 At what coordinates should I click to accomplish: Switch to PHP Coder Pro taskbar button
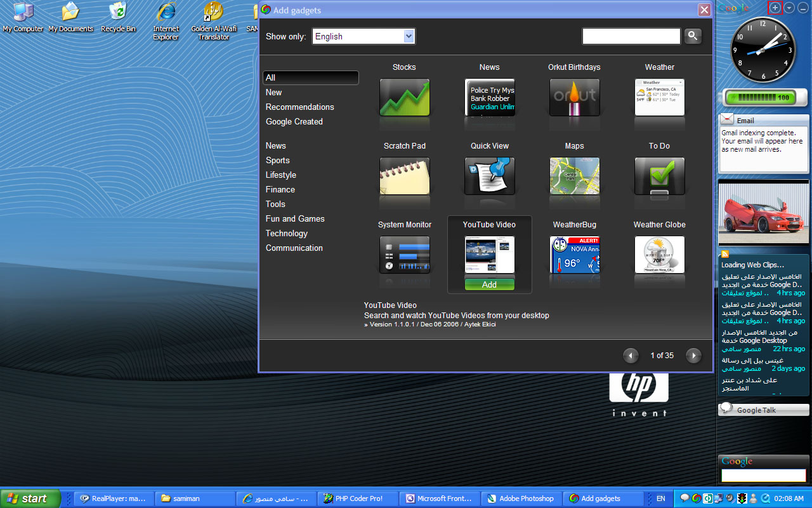358,498
